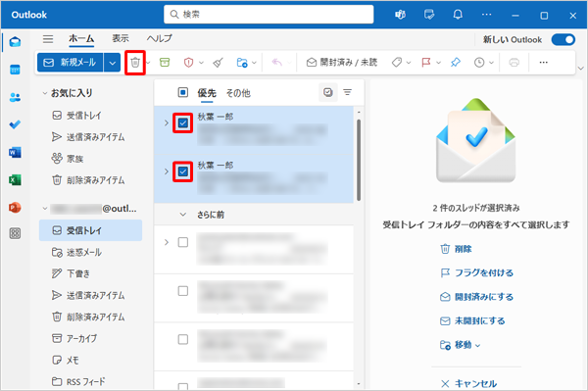
Task: Click the Report shield icon
Action: (188, 63)
